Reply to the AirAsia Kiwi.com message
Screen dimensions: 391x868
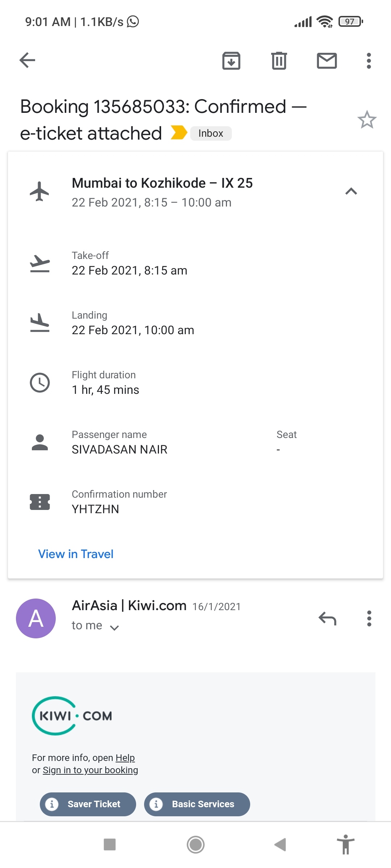tap(327, 618)
